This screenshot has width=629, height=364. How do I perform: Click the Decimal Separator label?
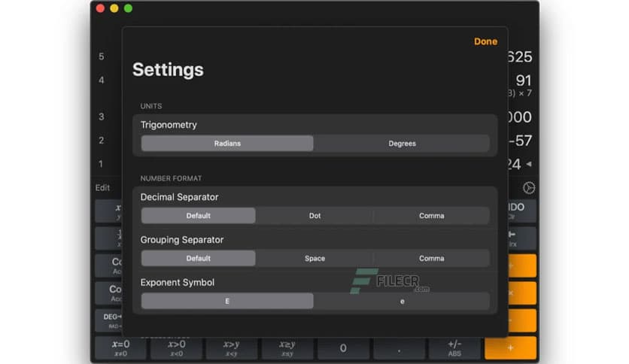pyautogui.click(x=179, y=197)
